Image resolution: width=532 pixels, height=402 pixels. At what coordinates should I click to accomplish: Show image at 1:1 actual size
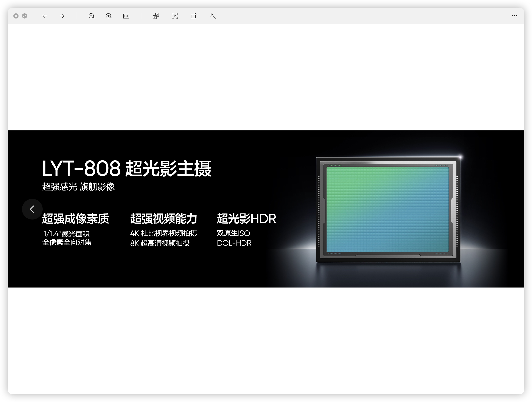pos(126,16)
